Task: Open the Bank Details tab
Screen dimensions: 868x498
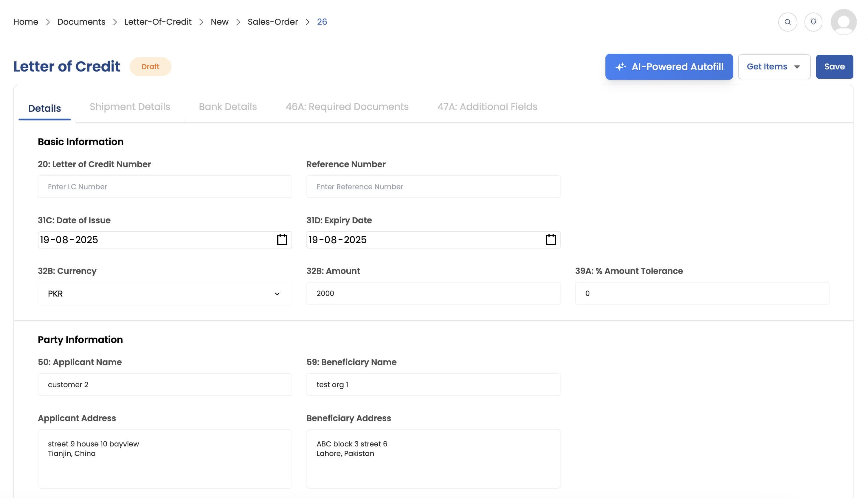Action: tap(227, 106)
